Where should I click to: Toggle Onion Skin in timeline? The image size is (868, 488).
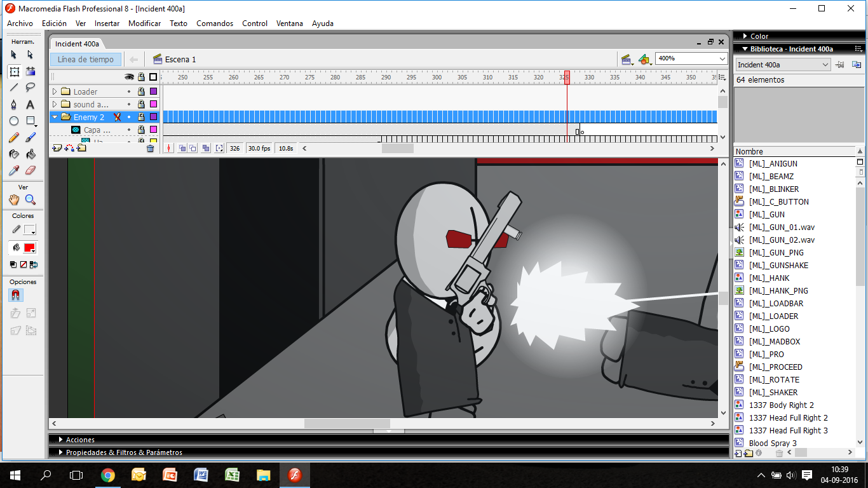tap(182, 148)
